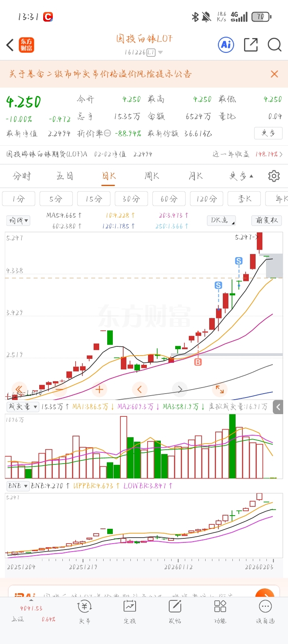
Task: Tap the upper S sell marker on chart
Action: click(x=239, y=261)
